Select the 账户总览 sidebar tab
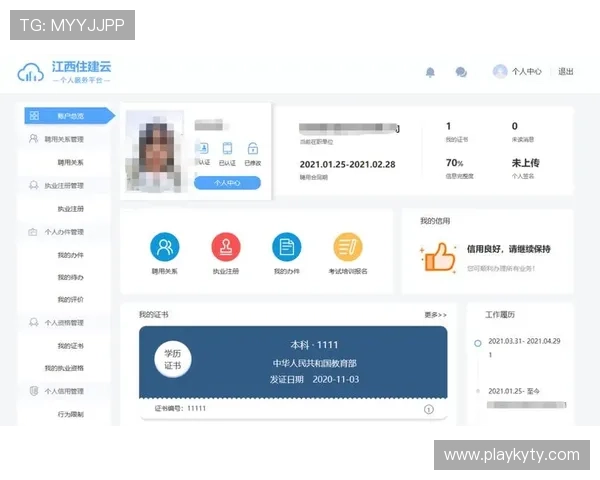This screenshot has height=480, width=600. point(70,116)
